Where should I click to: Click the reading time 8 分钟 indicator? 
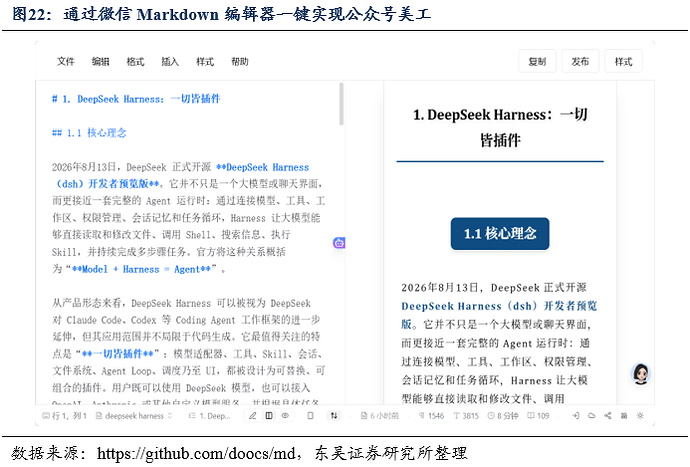[503, 416]
